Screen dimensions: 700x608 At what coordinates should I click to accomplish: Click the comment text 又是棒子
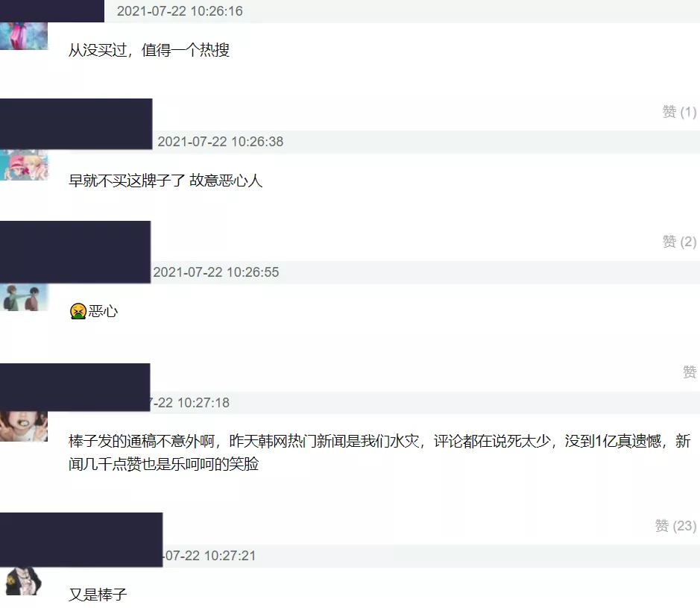[x=98, y=595]
